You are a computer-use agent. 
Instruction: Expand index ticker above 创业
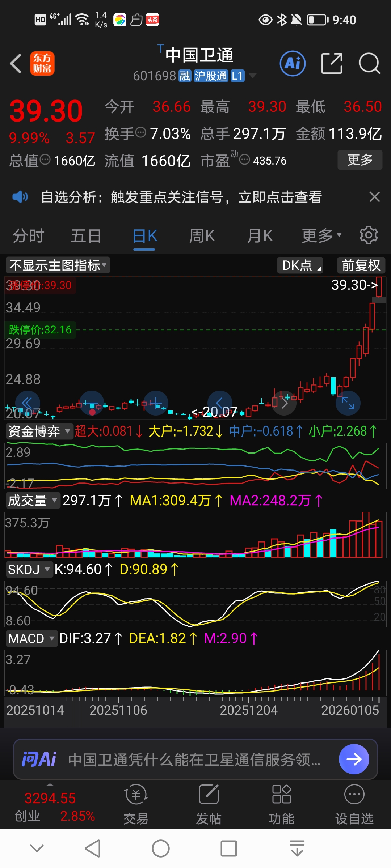[50, 784]
